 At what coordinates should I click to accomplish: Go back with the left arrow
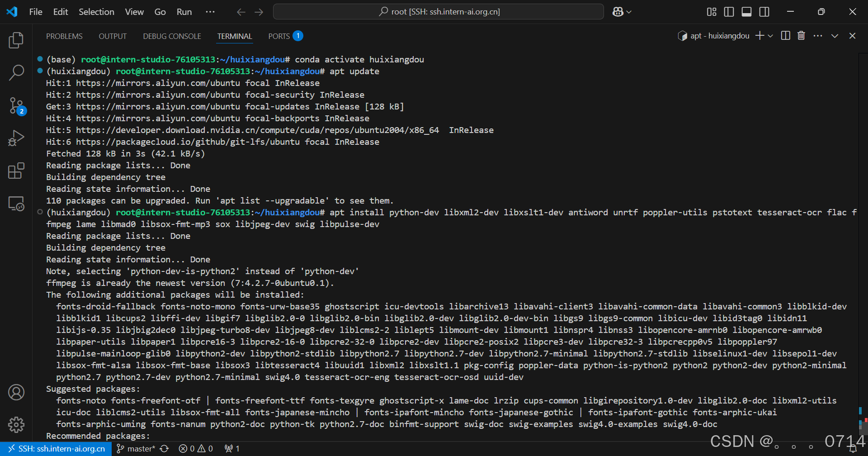[x=241, y=12]
